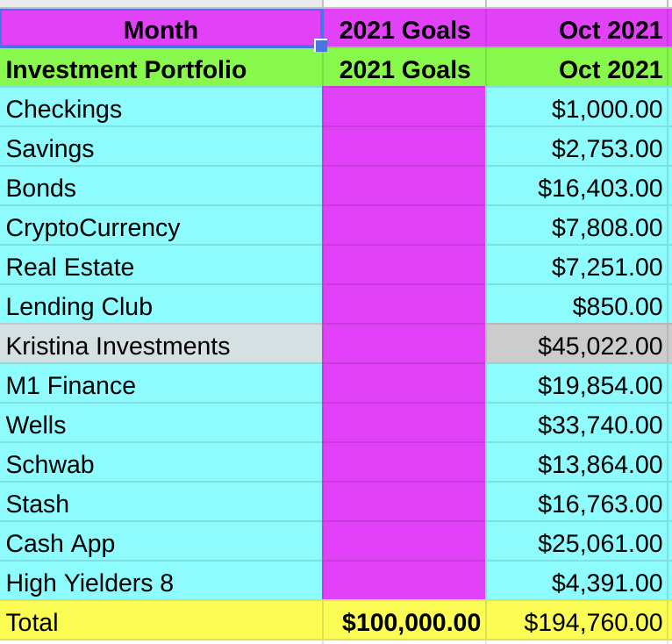Screen dimensions: 672x644
Task: Click the Oct 2021 cell in the top magenta row
Action: (578, 30)
